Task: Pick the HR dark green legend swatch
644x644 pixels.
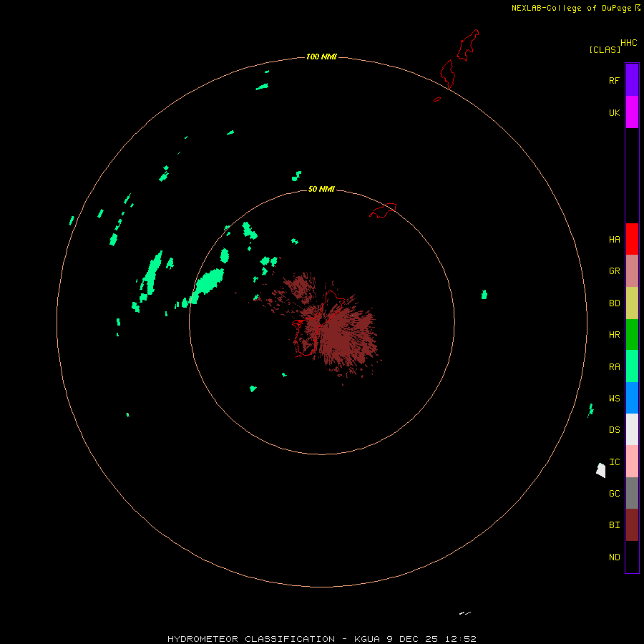Action: [632, 335]
